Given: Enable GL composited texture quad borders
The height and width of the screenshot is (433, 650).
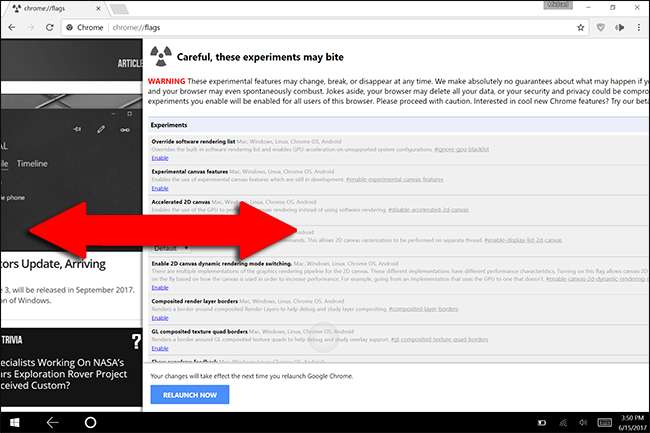Looking at the screenshot, I should coord(160,348).
